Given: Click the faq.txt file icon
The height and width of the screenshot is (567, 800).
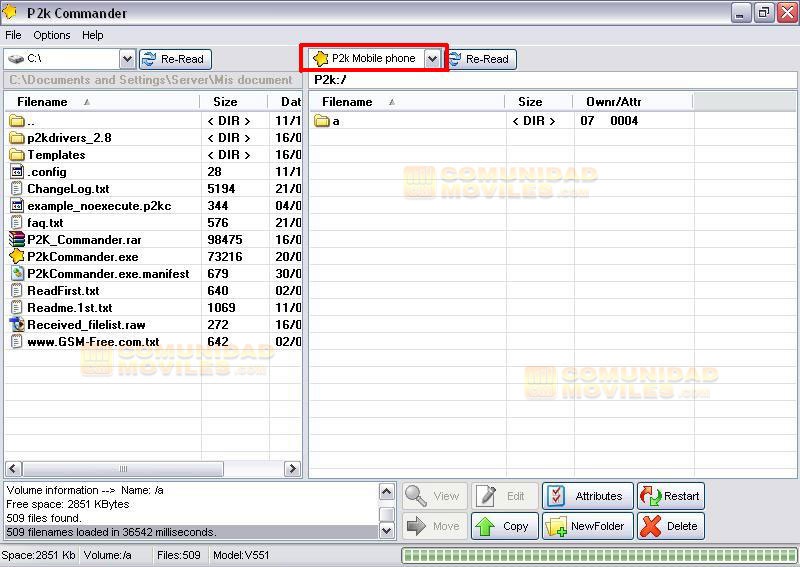Looking at the screenshot, I should click(17, 223).
